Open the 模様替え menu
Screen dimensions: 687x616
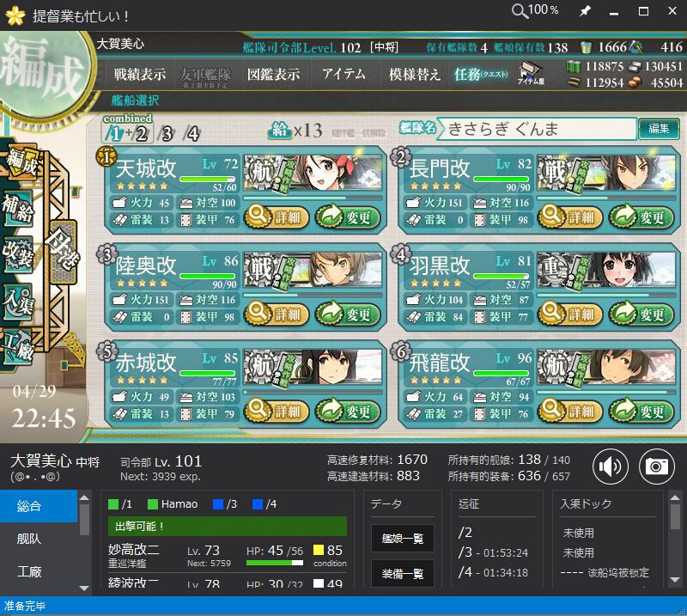pyautogui.click(x=415, y=74)
